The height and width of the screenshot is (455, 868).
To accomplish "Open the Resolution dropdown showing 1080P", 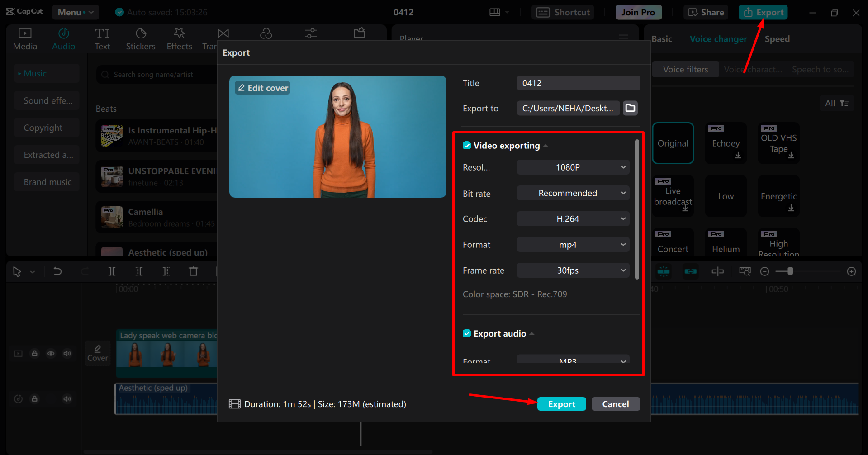I will (573, 167).
